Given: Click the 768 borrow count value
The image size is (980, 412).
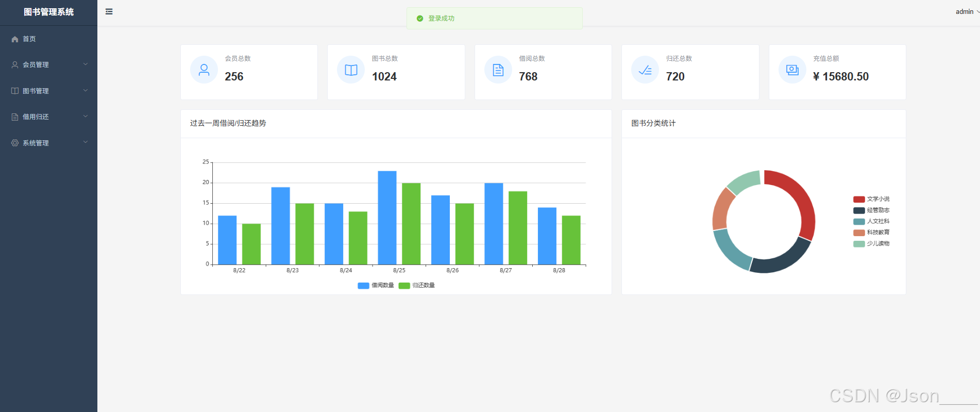Looking at the screenshot, I should coord(528,76).
